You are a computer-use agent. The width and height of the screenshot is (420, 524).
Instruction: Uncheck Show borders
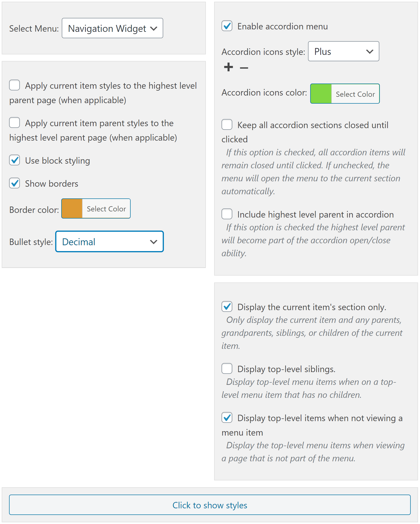[x=14, y=183]
